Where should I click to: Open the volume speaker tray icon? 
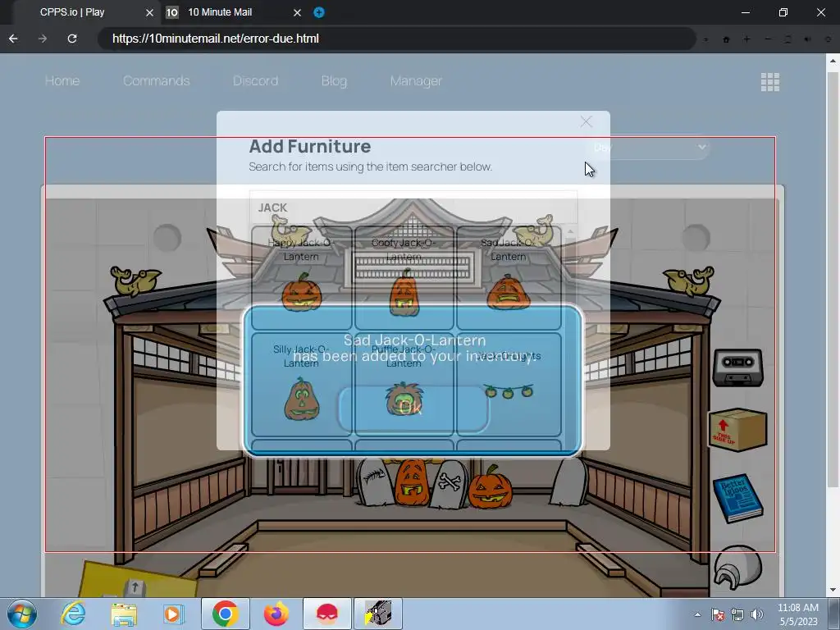click(x=756, y=614)
